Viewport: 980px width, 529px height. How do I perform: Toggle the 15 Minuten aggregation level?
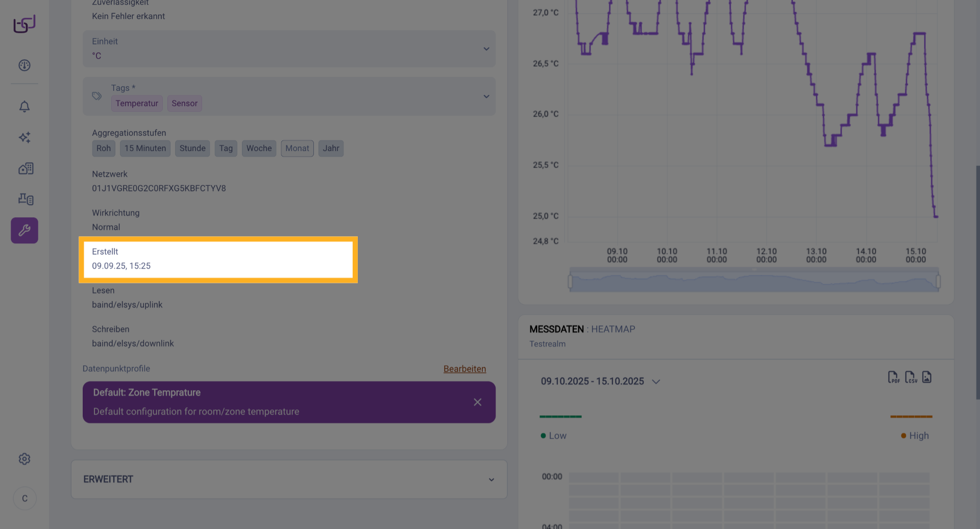(145, 148)
